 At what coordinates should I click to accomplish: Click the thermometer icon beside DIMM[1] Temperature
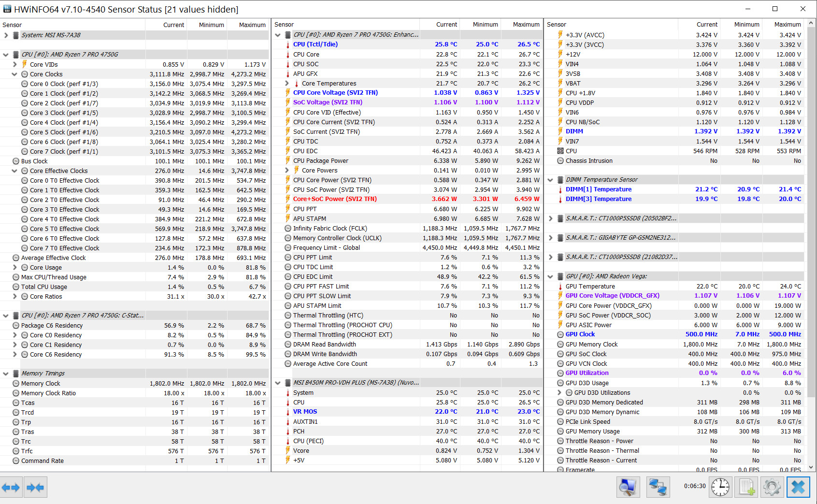click(x=560, y=189)
